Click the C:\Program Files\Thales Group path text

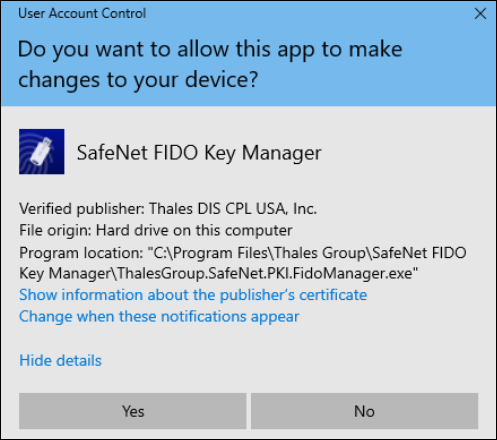click(259, 253)
